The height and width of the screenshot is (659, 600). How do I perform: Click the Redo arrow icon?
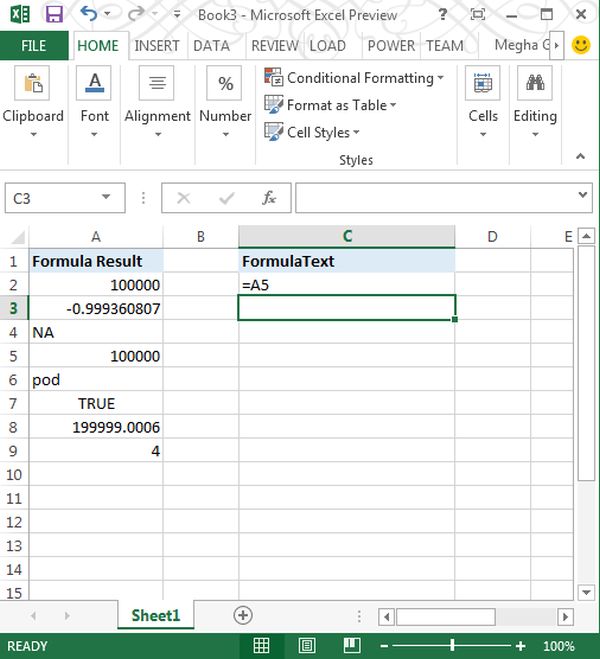tap(137, 14)
